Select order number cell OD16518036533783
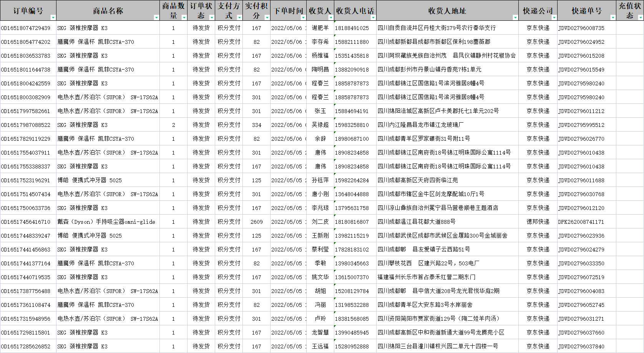The height and width of the screenshot is (353, 644). (x=28, y=56)
